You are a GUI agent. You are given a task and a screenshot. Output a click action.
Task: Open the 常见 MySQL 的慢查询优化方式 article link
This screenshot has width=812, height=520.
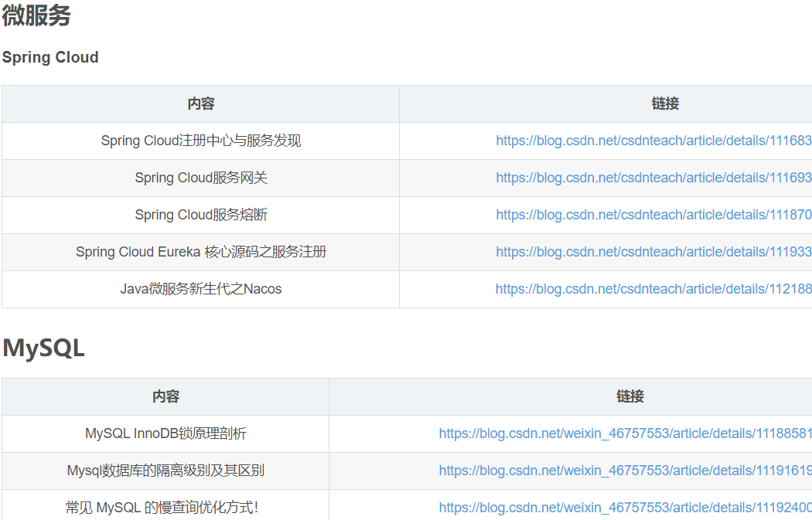tap(625, 508)
